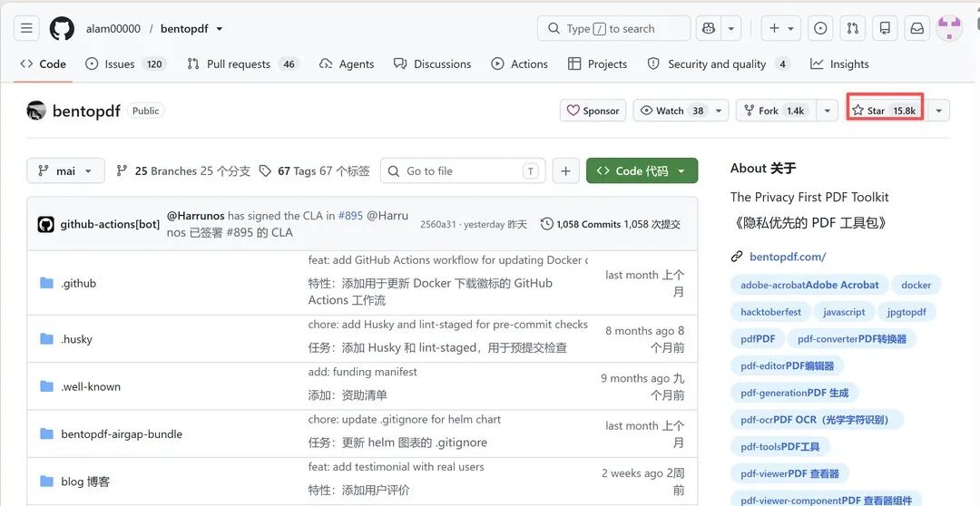Image resolution: width=980 pixels, height=506 pixels.
Task: Switch to the Issues tab
Action: [x=125, y=63]
